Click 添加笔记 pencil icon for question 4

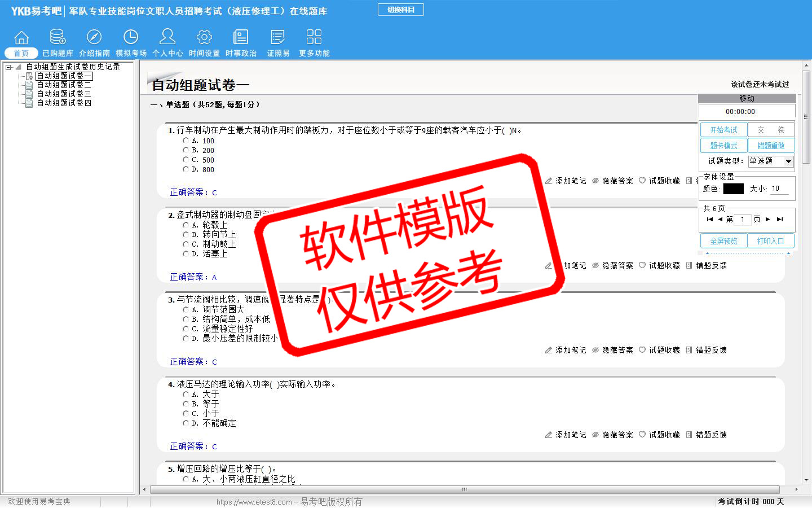[x=549, y=435]
